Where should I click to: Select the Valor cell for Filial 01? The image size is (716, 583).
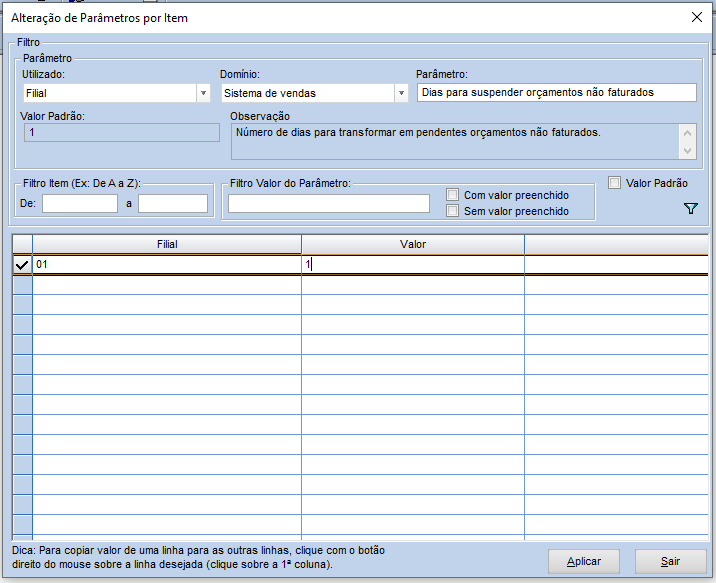(413, 265)
